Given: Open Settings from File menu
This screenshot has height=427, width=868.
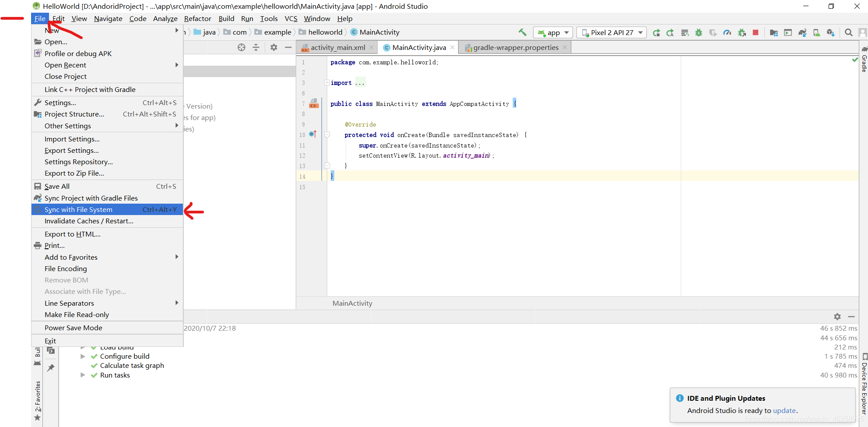Looking at the screenshot, I should [107, 103].
